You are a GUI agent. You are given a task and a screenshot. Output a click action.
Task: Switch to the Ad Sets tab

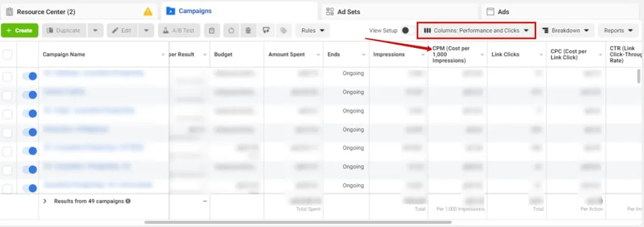click(400, 12)
